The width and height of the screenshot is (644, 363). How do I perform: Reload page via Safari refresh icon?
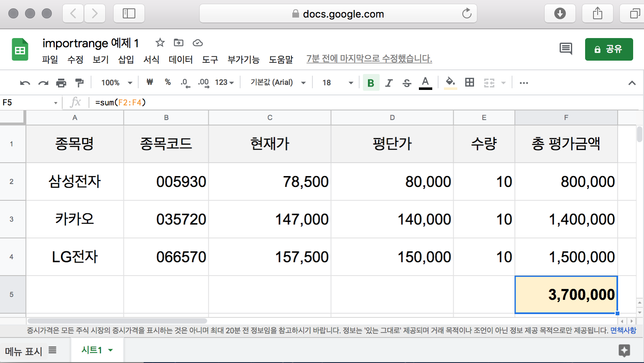[x=467, y=14]
